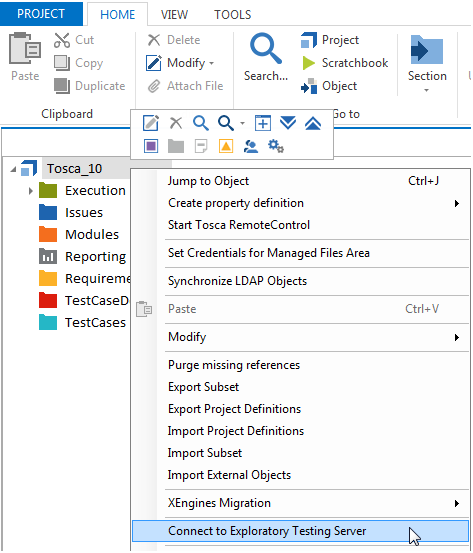This screenshot has width=473, height=553.
Task: Click the purple square icon in mini toolbar
Action: 151,146
